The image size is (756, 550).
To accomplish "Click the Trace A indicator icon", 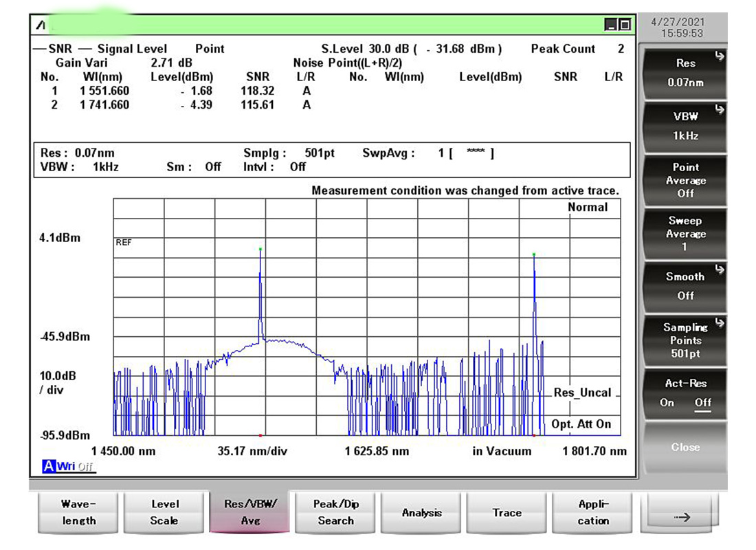I will point(48,467).
